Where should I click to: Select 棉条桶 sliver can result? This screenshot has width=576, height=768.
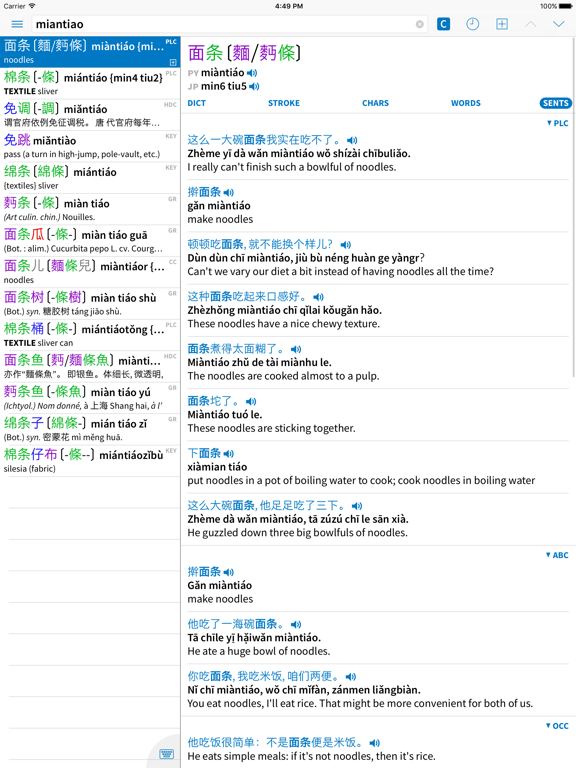(x=90, y=335)
